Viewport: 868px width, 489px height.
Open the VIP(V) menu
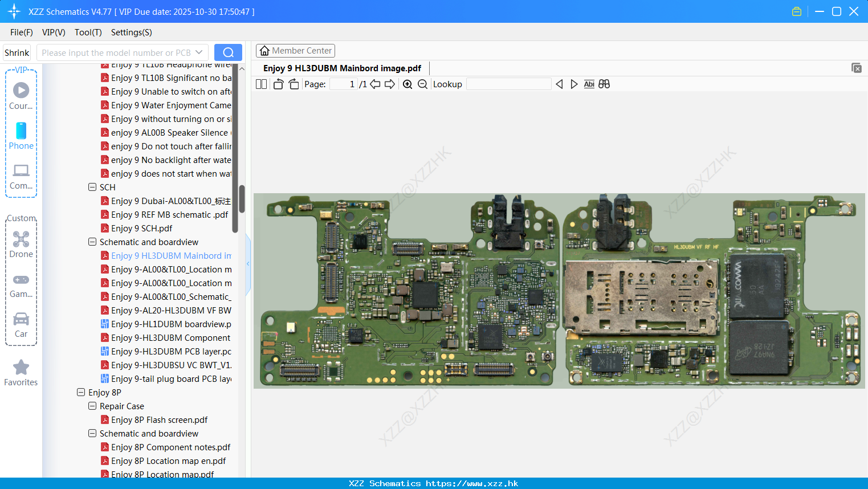click(54, 32)
